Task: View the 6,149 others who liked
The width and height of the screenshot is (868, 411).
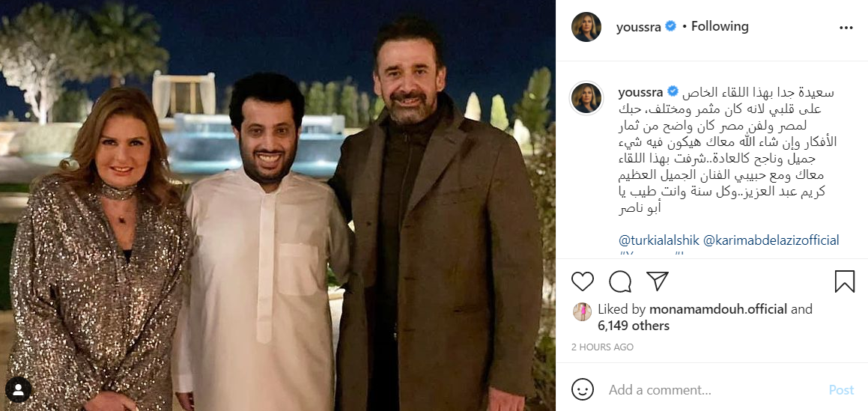Action: 634,326
